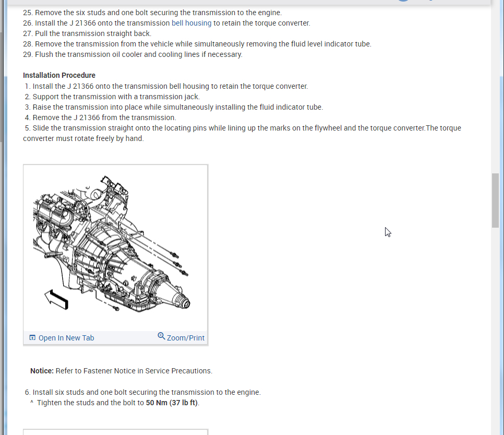The image size is (504, 435).
Task: Click step 2 support with transmission jack
Action: pyautogui.click(x=112, y=97)
